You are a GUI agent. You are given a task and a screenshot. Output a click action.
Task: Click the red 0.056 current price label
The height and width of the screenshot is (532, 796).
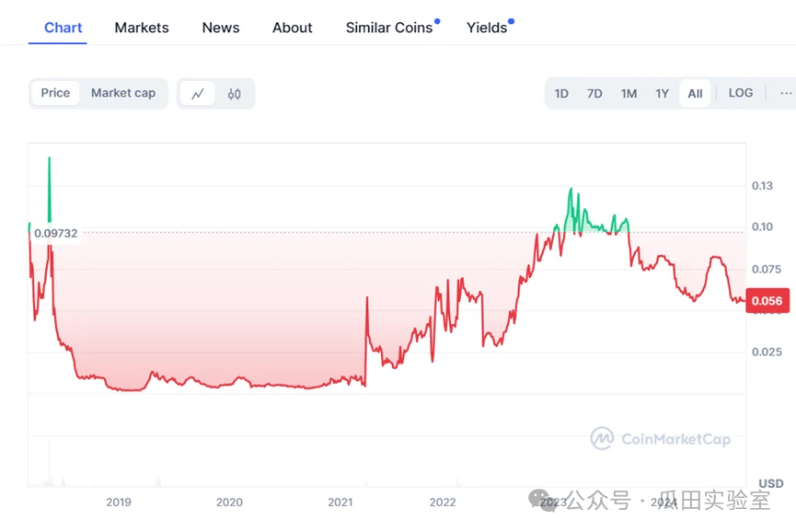point(767,301)
